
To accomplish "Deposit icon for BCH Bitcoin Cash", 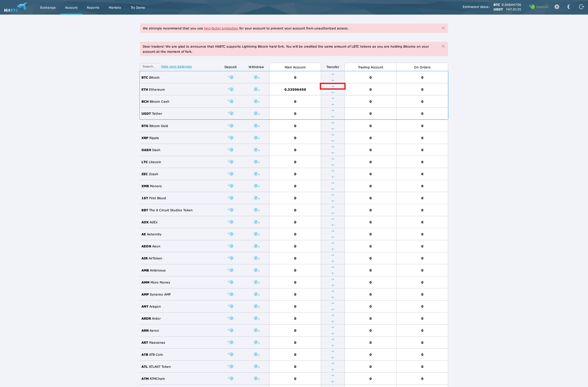I will pos(231,101).
